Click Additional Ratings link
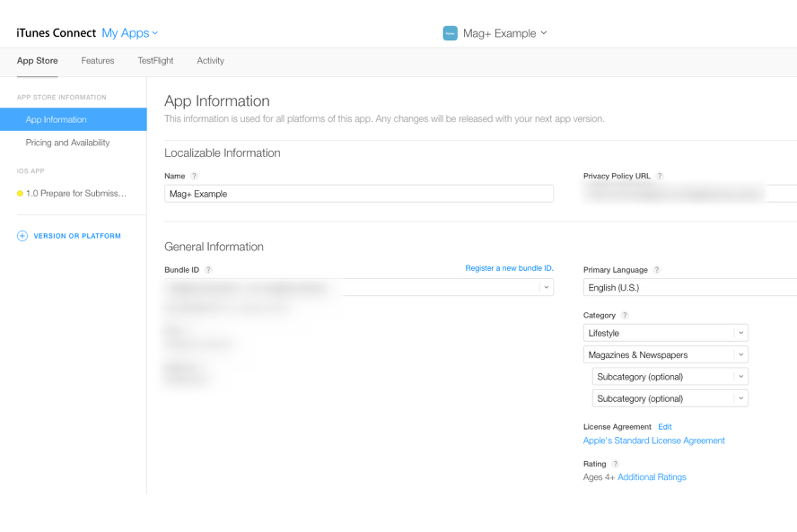Viewport: 797px width, 532px height. pos(652,477)
